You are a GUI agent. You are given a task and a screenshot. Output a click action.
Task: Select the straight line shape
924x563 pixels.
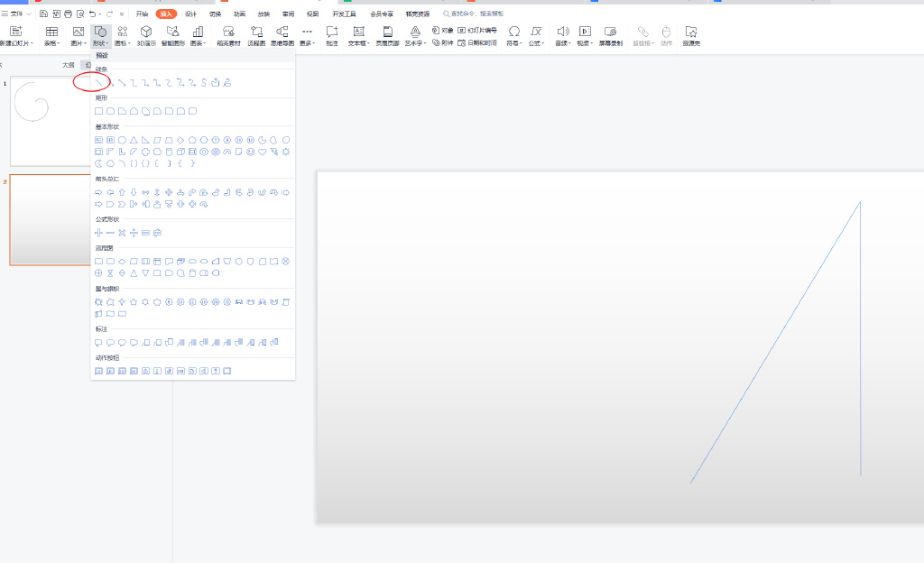coord(98,82)
